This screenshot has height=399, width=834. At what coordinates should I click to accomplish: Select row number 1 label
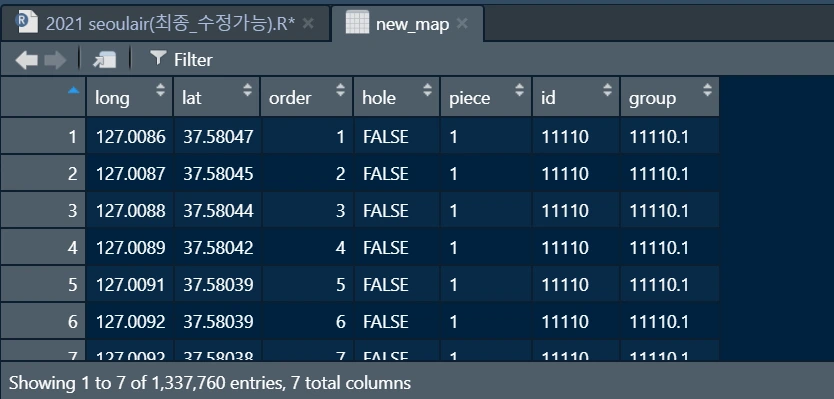point(73,137)
